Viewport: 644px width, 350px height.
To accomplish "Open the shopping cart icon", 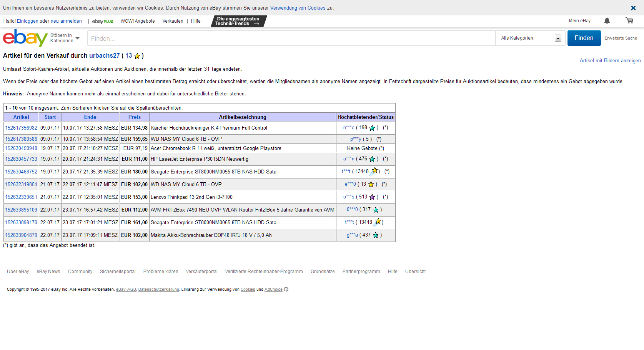I will pyautogui.click(x=629, y=21).
